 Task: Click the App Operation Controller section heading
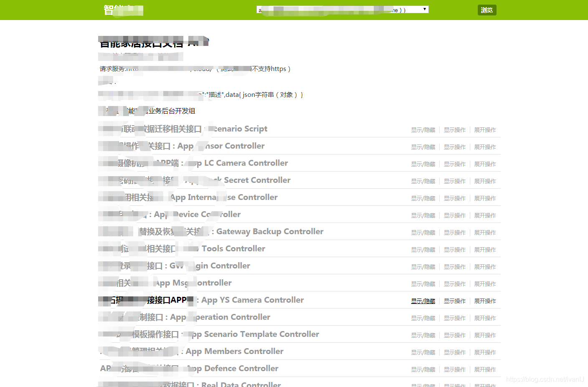pyautogui.click(x=184, y=317)
